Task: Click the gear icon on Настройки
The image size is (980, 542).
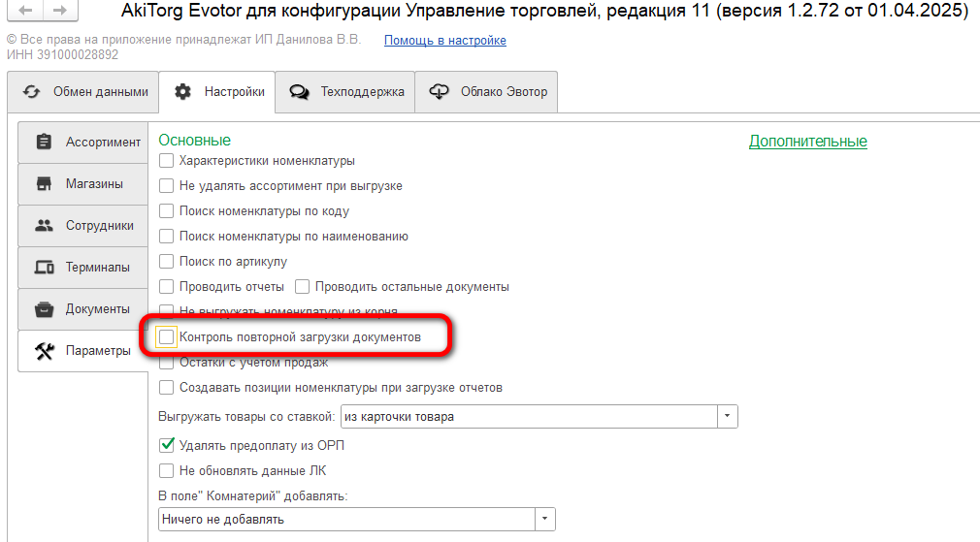Action: (x=182, y=92)
